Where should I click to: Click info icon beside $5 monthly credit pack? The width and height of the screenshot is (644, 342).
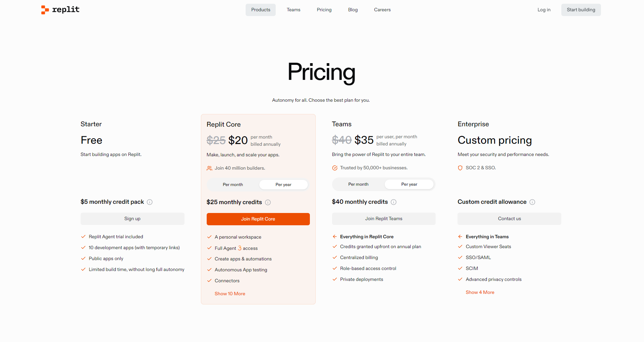coord(150,202)
